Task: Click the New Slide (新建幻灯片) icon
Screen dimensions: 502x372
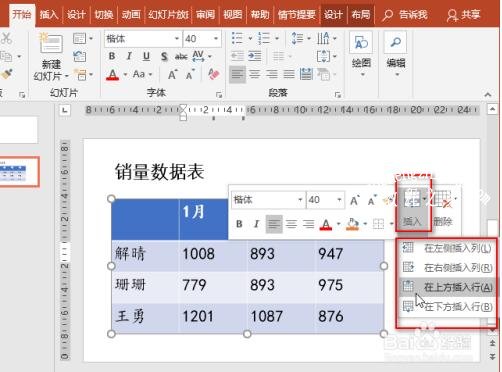Action: point(51,44)
